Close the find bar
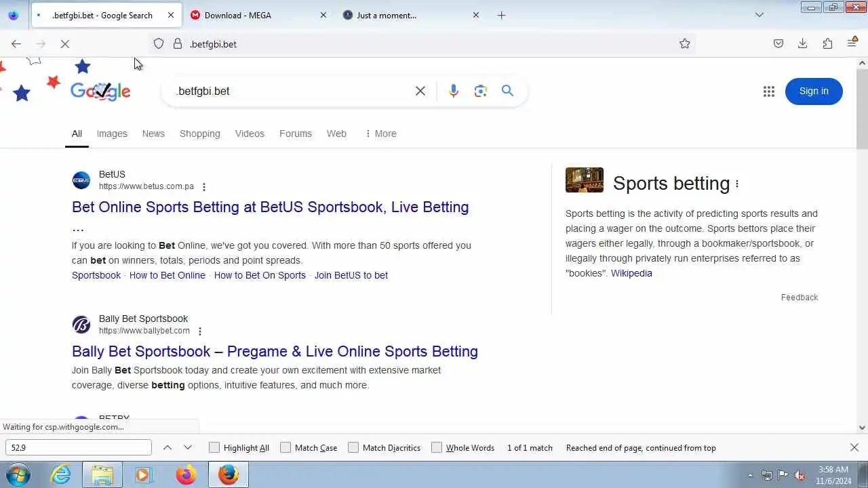868x488 pixels. (x=854, y=447)
